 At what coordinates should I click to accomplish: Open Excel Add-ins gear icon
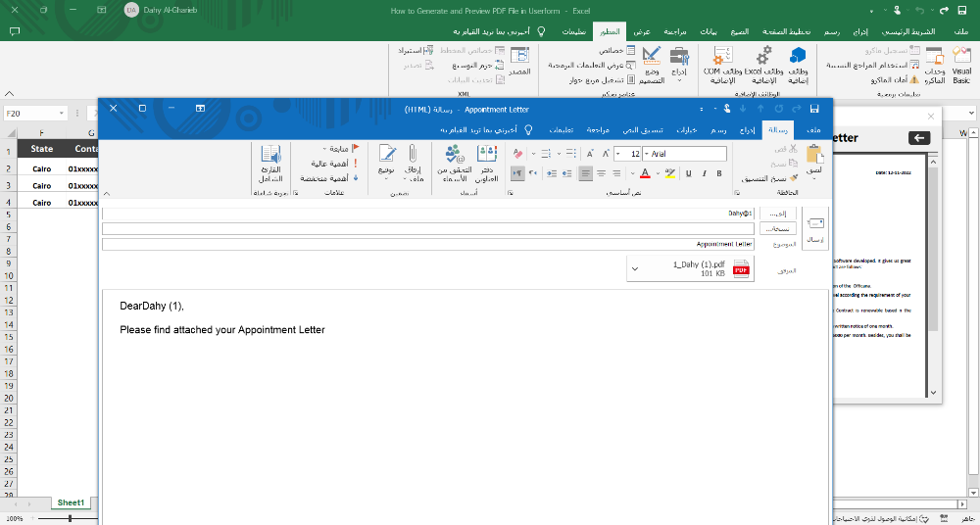[763, 56]
